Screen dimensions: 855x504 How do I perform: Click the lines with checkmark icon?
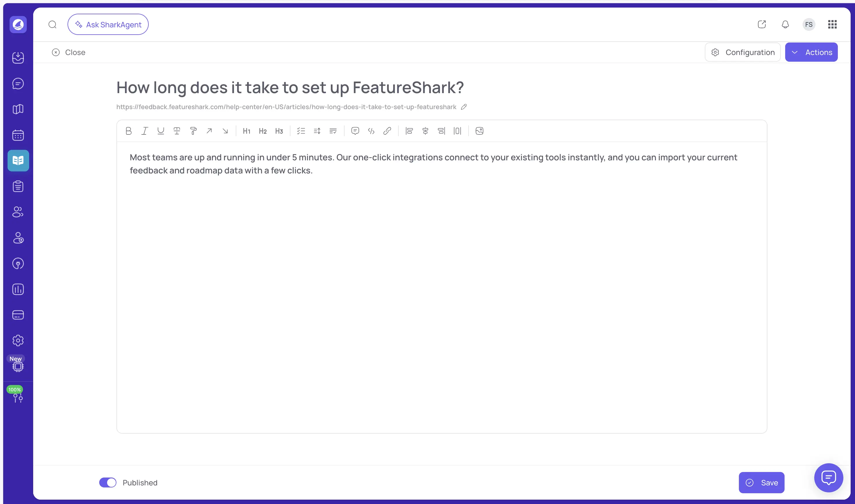tap(333, 131)
